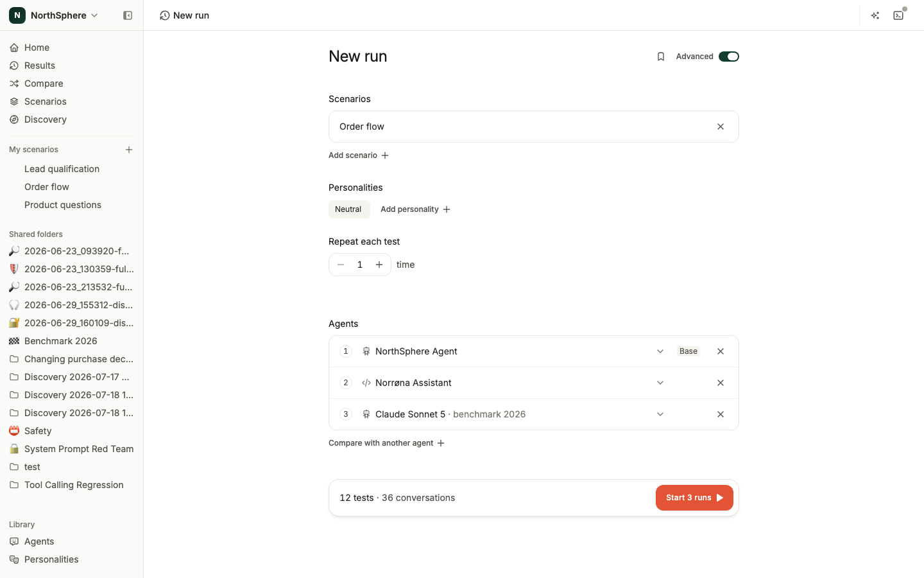Open the 2026-06-23_093920 shared folder
This screenshot has height=578, width=924.
(x=71, y=251)
